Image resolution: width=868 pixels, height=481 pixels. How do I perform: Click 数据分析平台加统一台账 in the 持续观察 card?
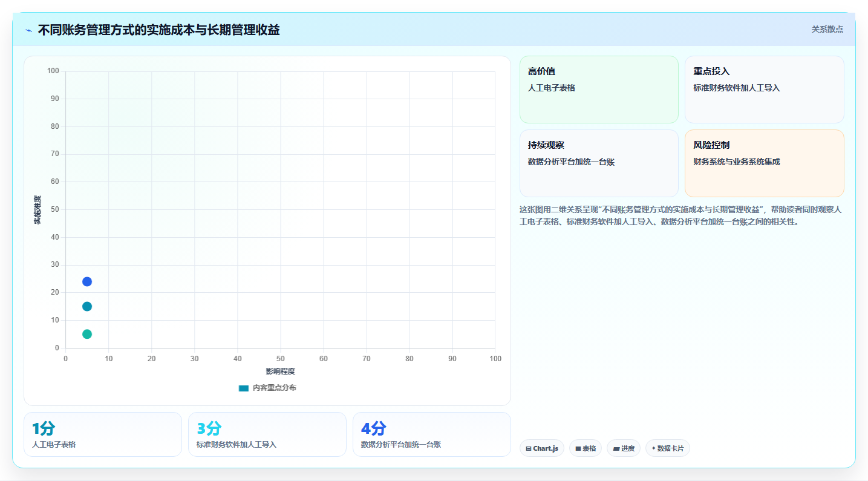coord(571,162)
